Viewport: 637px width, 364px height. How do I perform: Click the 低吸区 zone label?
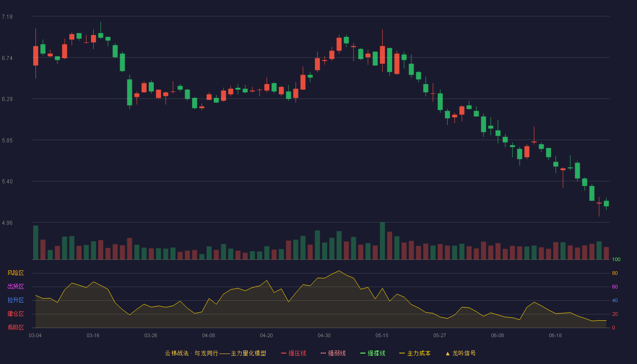point(15,327)
